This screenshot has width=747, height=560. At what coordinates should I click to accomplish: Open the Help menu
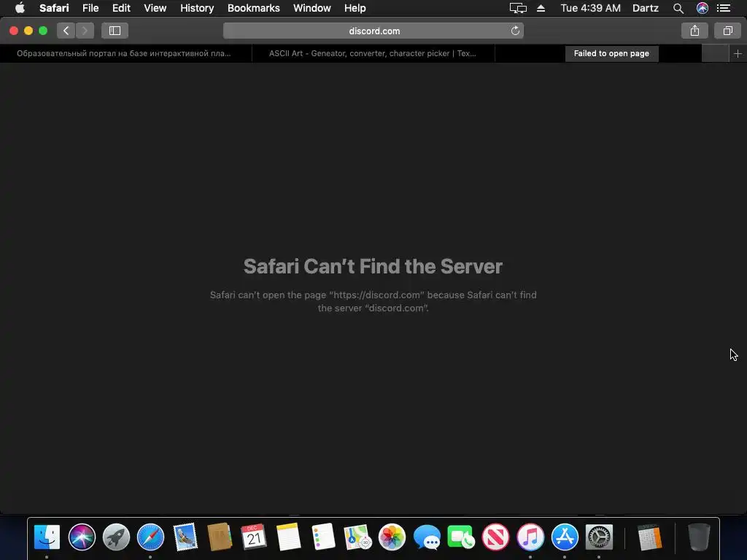tap(355, 8)
